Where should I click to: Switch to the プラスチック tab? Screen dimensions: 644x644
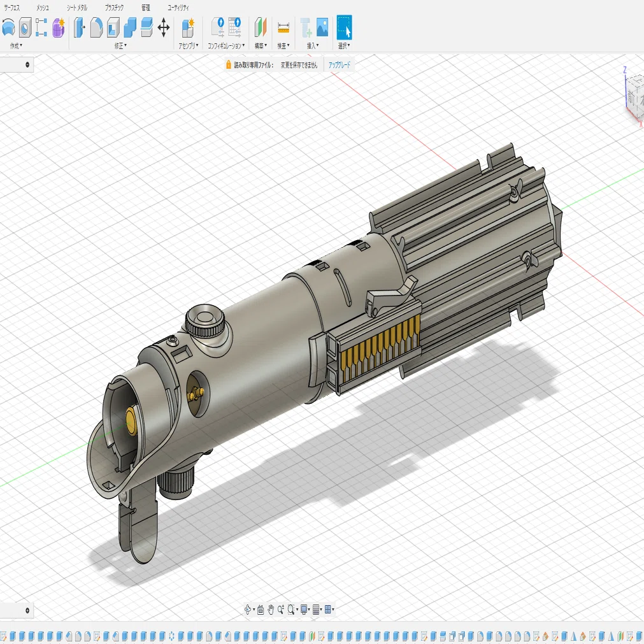114,8
